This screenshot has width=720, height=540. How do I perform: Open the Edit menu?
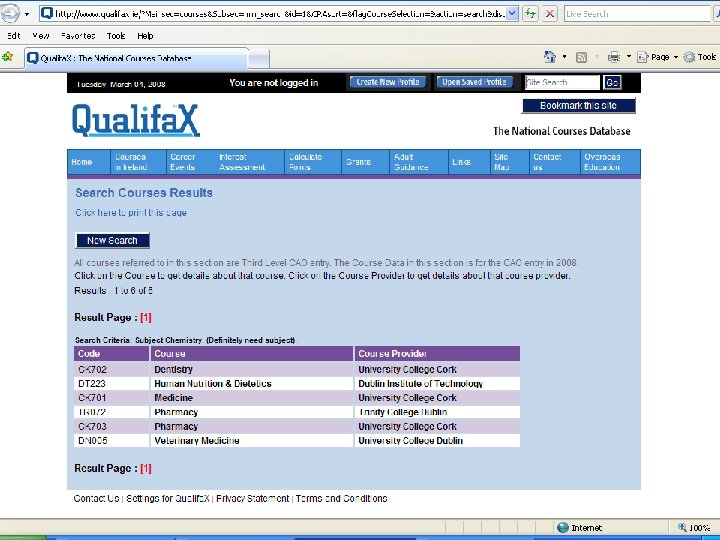click(x=14, y=36)
